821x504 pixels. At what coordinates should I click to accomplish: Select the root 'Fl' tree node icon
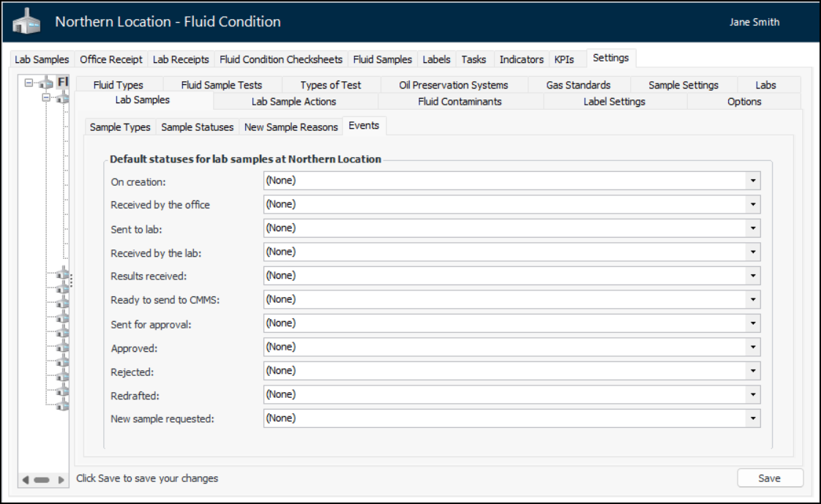[x=47, y=83]
